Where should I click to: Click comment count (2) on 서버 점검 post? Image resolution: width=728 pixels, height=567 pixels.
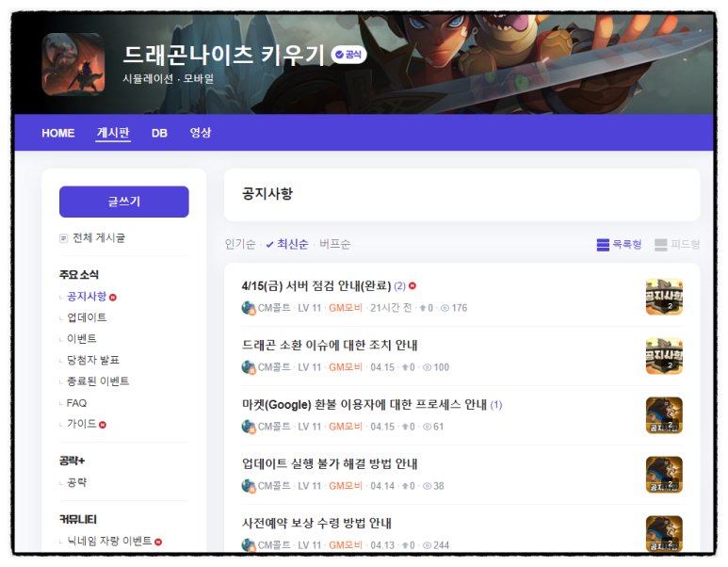click(399, 286)
